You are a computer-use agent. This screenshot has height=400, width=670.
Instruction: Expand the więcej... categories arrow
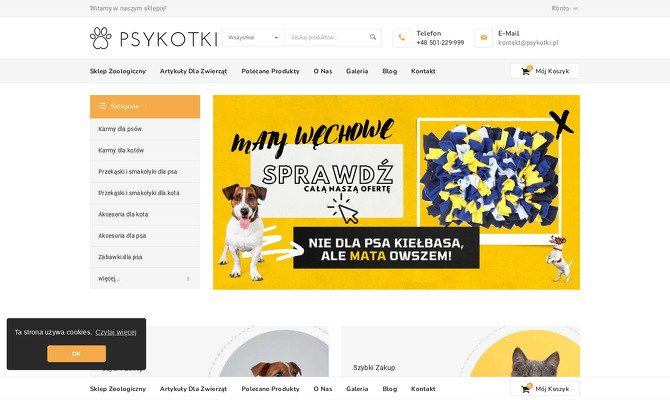(x=188, y=279)
